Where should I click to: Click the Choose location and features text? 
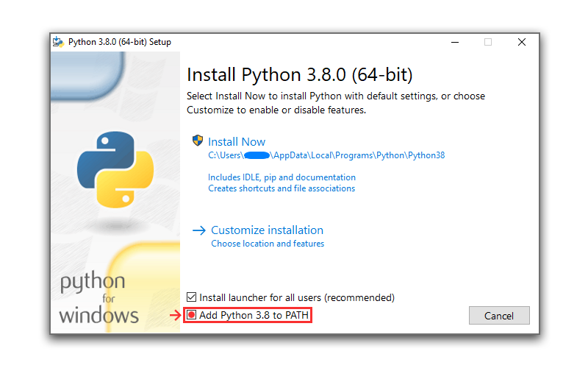pos(268,244)
